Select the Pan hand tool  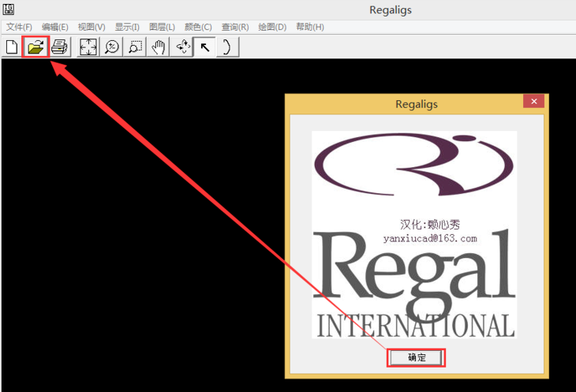click(x=159, y=47)
